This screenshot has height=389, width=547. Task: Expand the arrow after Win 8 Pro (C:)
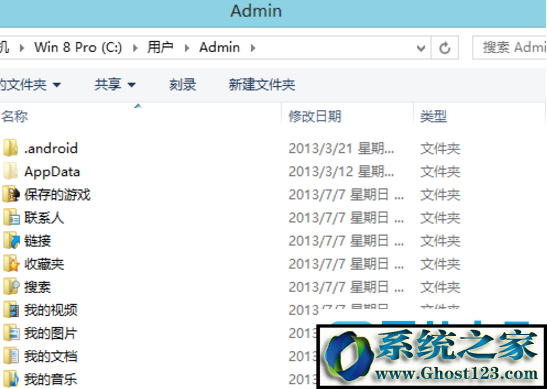(135, 47)
